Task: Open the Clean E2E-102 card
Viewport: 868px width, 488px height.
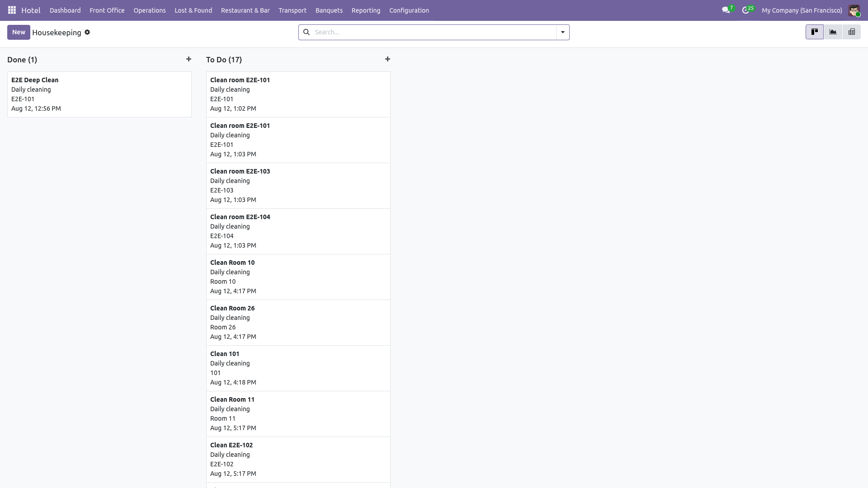Action: coord(298,460)
